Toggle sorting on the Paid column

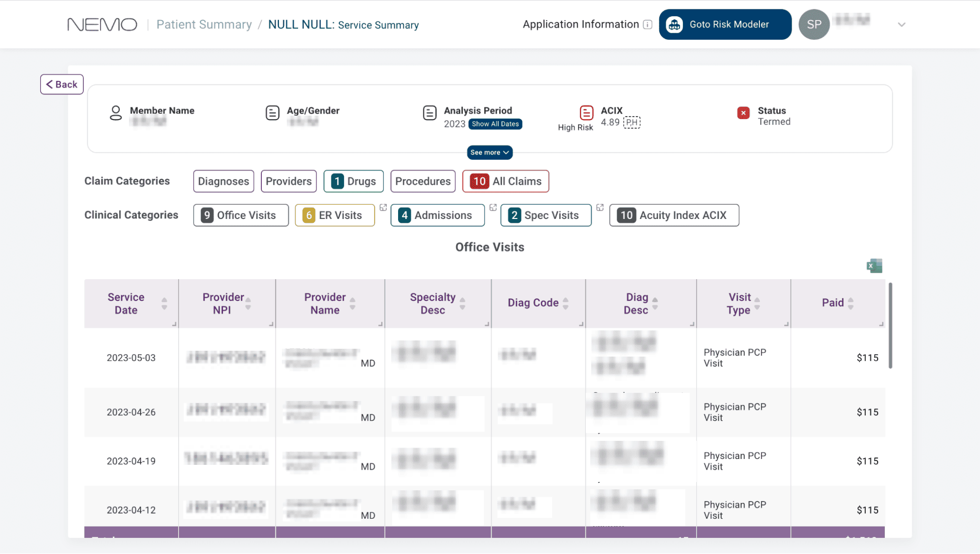tap(851, 304)
